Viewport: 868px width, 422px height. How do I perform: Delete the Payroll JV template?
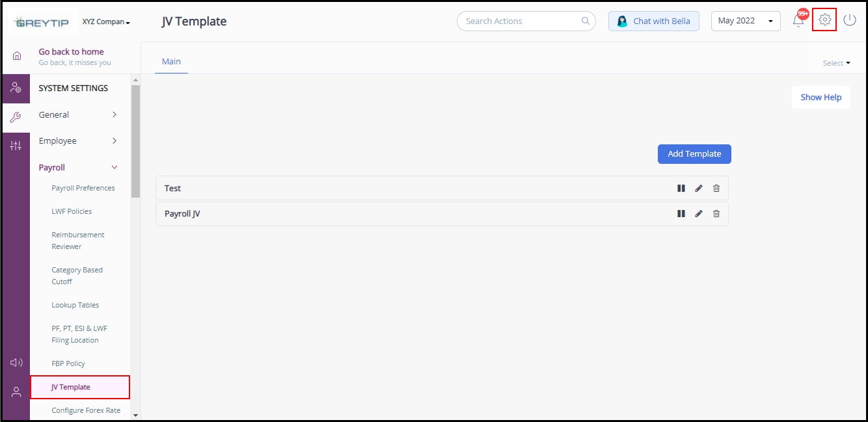coord(716,213)
